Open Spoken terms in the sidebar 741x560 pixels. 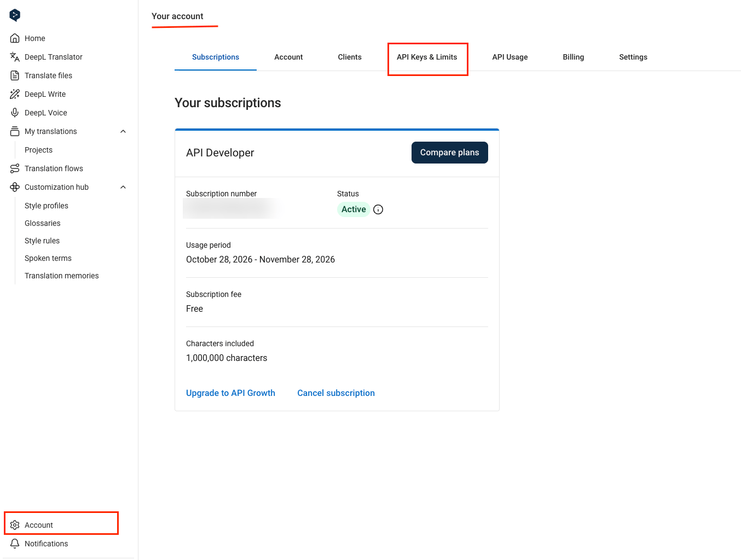pos(48,258)
